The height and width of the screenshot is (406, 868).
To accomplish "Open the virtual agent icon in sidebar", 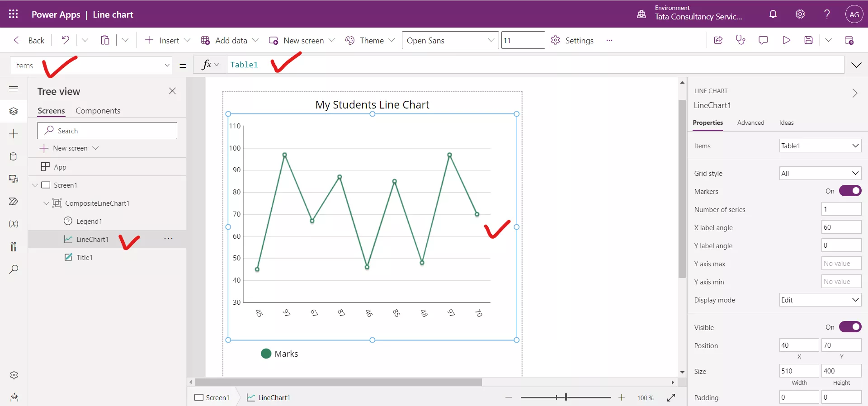I will tap(14, 397).
